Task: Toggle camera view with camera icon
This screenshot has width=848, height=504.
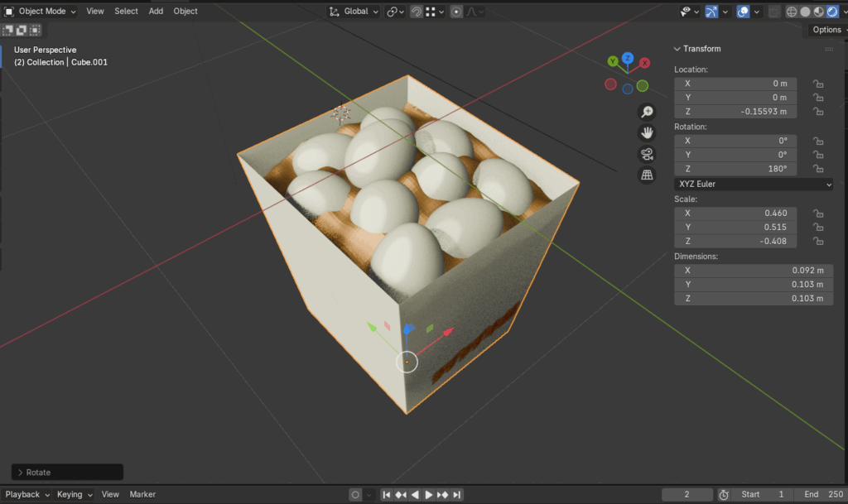Action: 647,154
